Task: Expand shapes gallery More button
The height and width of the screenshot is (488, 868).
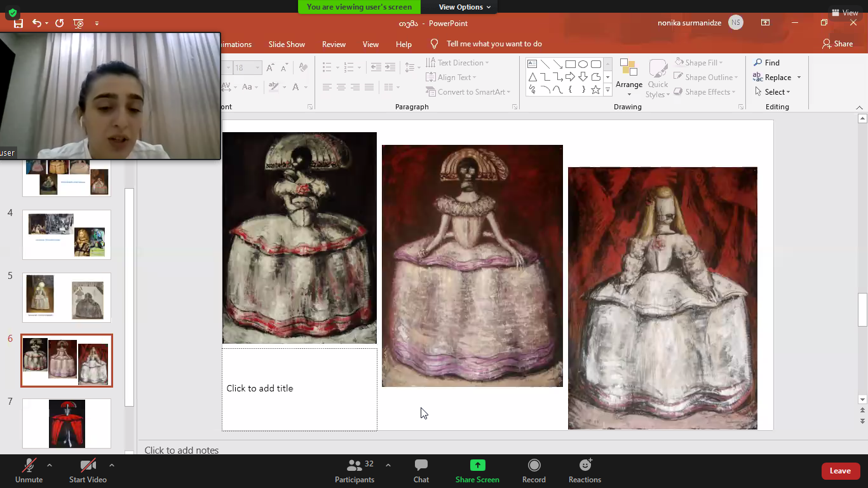Action: [607, 90]
